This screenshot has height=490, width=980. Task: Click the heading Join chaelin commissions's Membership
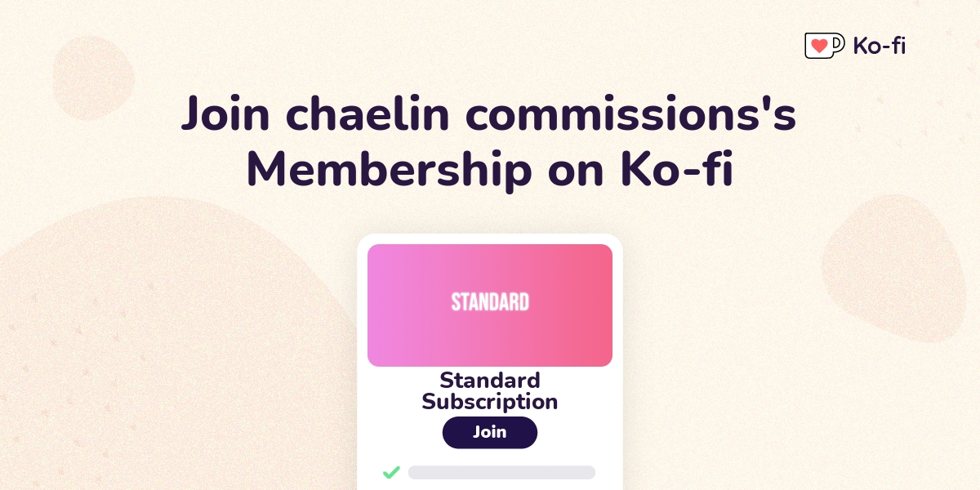488,141
